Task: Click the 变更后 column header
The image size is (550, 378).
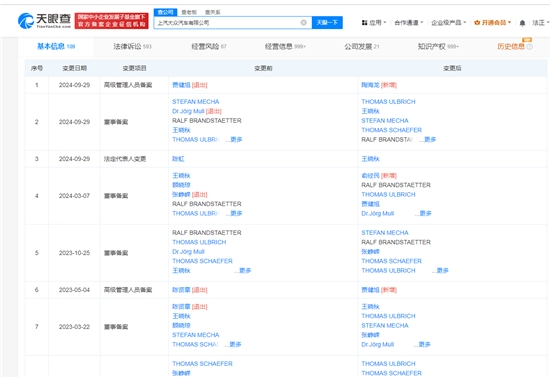Action: tap(452, 68)
